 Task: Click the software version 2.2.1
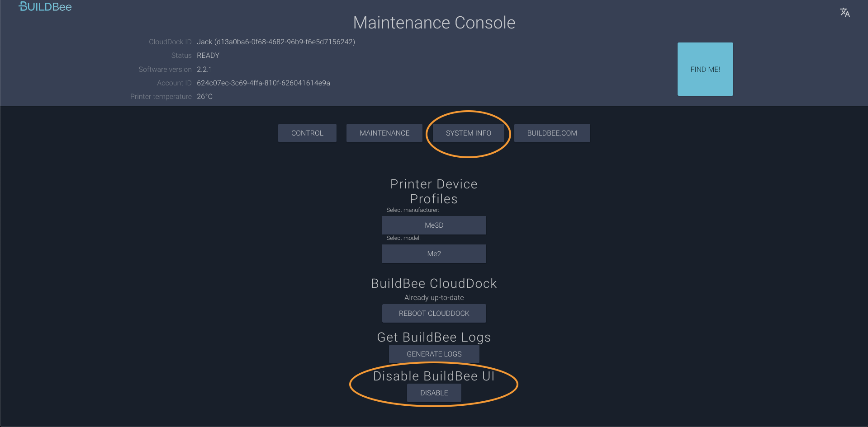coord(204,69)
